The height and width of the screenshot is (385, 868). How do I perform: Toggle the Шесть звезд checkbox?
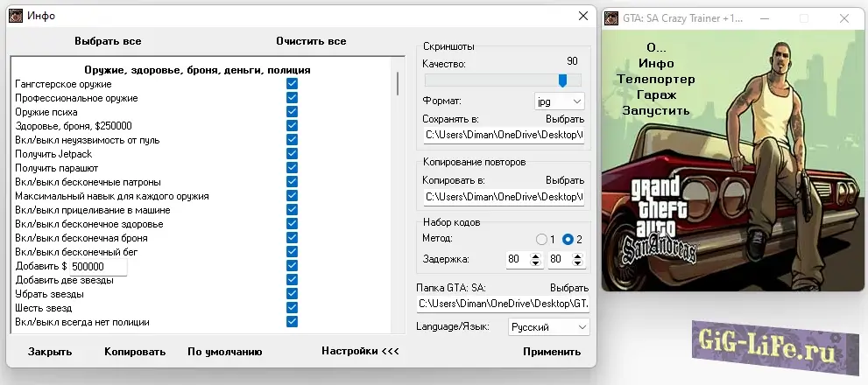tap(292, 307)
